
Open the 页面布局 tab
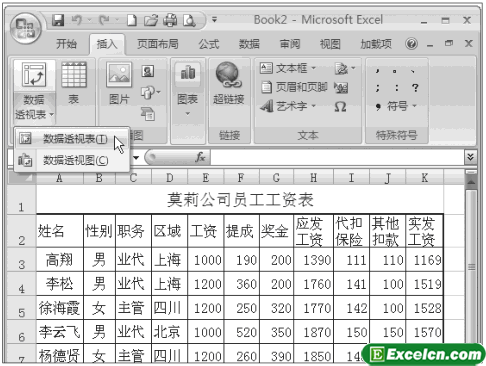coord(158,44)
